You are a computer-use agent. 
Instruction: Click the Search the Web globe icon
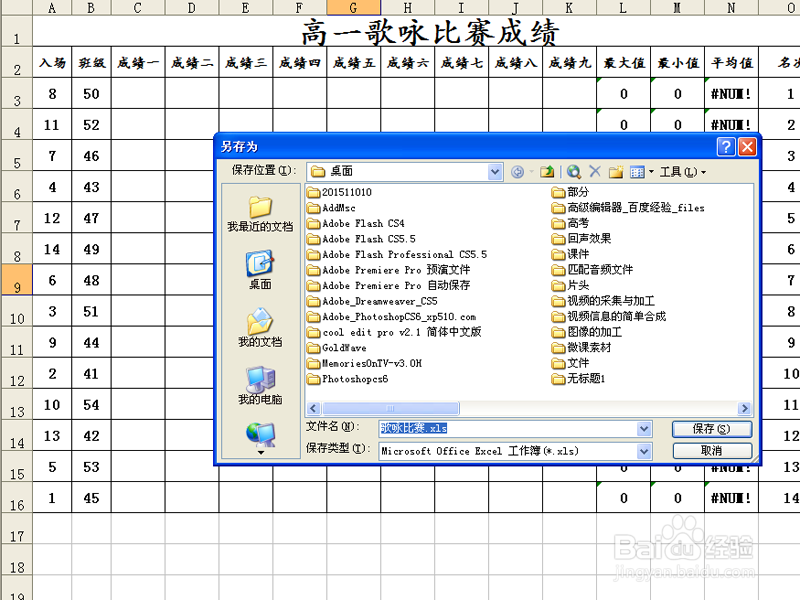[575, 172]
